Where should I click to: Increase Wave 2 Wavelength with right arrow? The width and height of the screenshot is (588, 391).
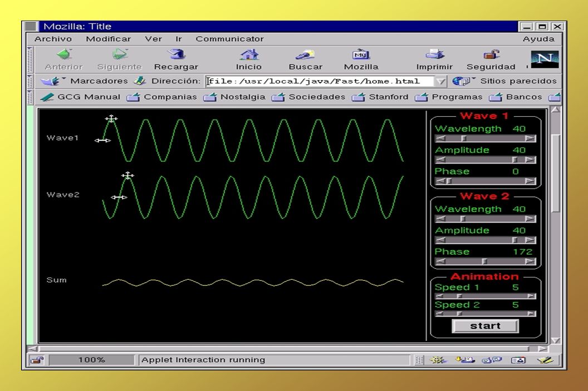pyautogui.click(x=530, y=219)
